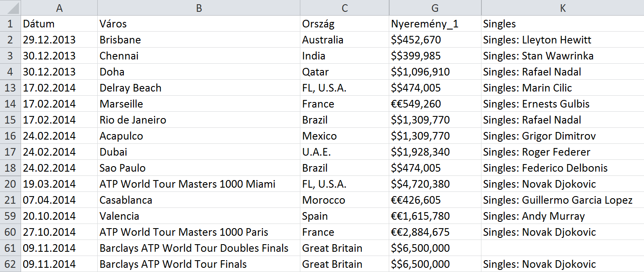The image size is (644, 272).
Task: Select column K header
Action: point(562,8)
